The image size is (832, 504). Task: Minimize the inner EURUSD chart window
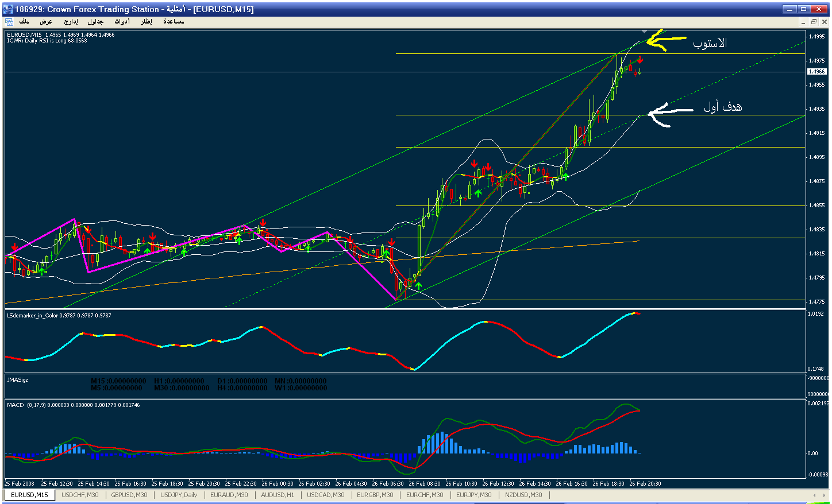coord(804,22)
